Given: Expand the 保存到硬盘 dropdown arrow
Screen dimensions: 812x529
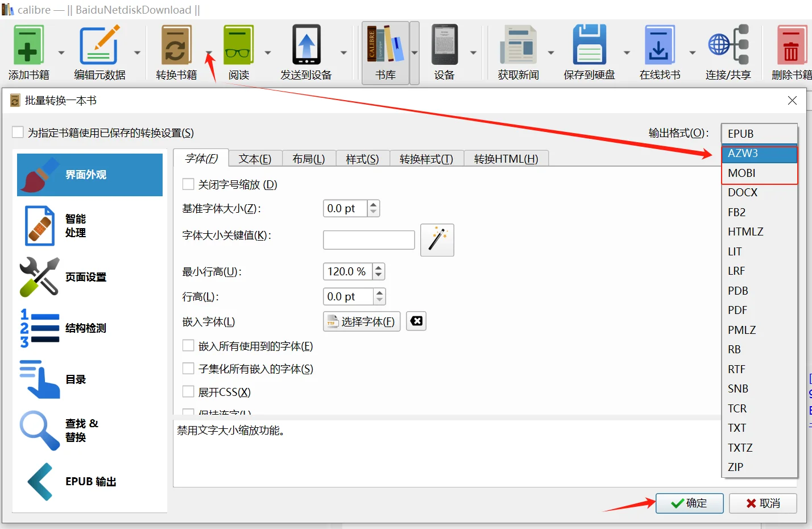Looking at the screenshot, I should pyautogui.click(x=627, y=53).
